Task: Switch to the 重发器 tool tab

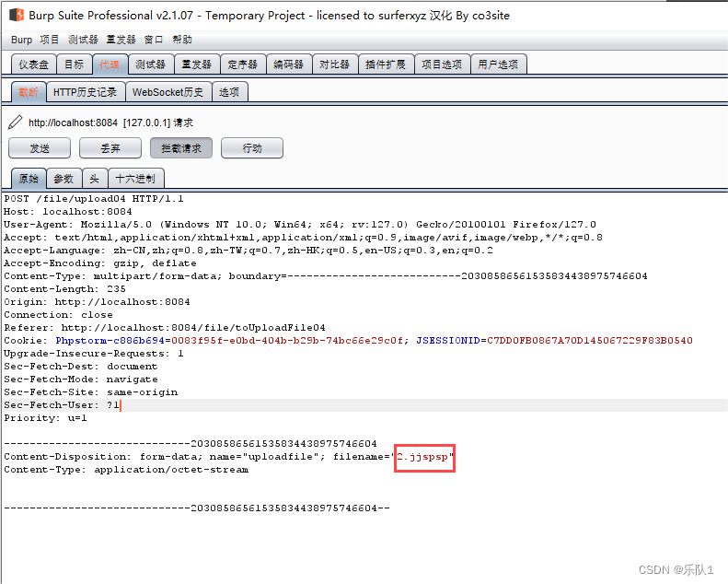Action: coord(196,64)
